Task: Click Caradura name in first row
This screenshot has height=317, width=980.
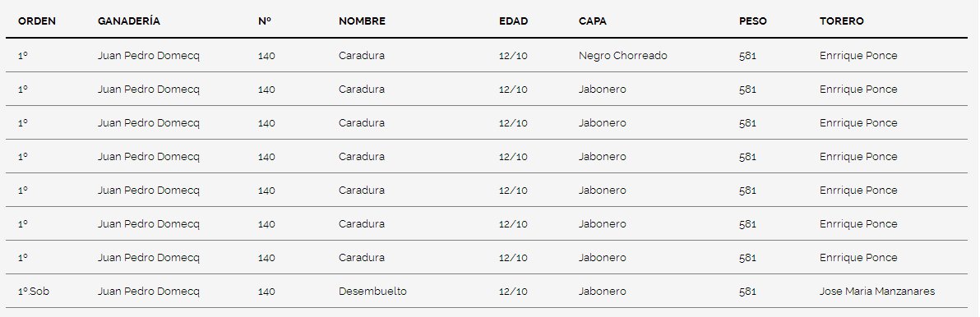Action: click(361, 56)
